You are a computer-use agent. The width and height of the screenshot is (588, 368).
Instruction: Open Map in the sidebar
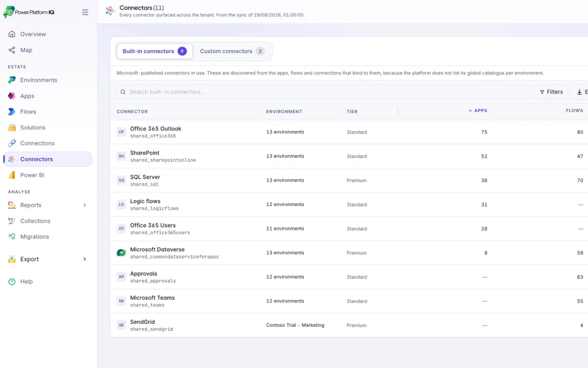pyautogui.click(x=48, y=50)
